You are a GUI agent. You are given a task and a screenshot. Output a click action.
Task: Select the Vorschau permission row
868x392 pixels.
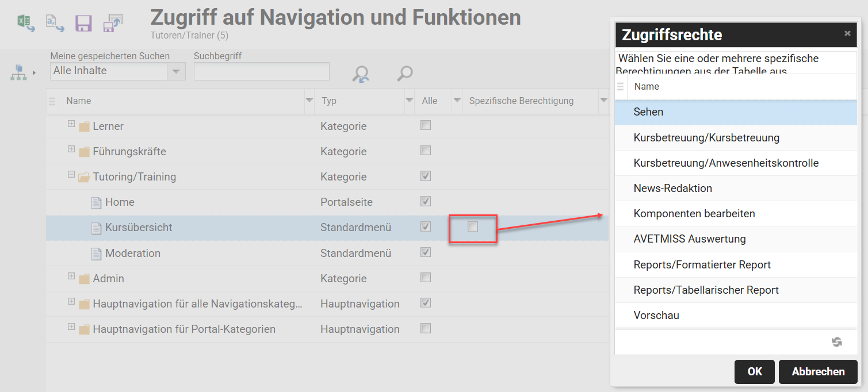pos(736,316)
